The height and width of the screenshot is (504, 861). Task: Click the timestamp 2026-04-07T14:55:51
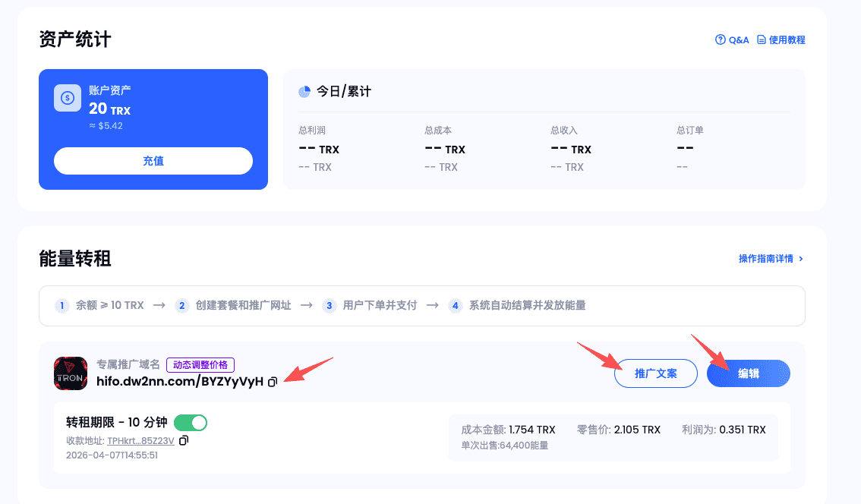point(112,455)
